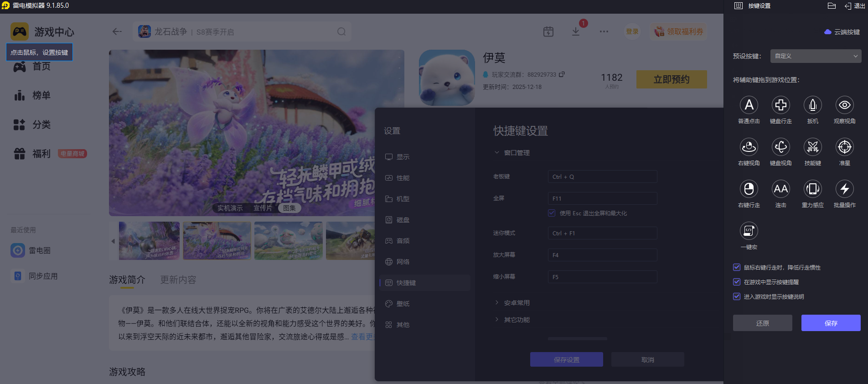
Task: Click the 立即预约 reserve button
Action: pos(672,79)
